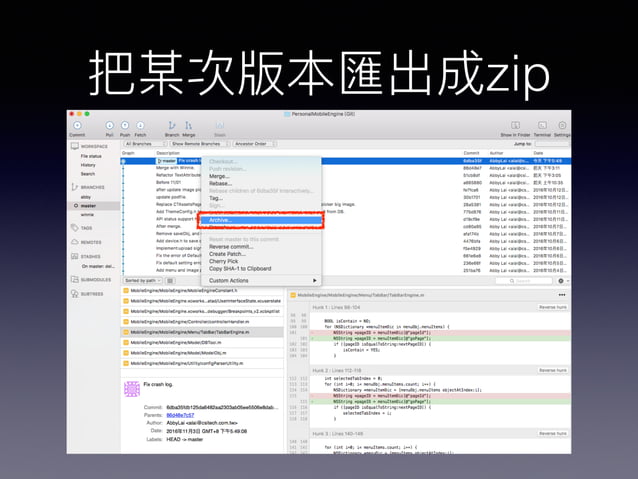Click the Show in Finder icon
Image resolution: width=638 pixels, height=479 pixels.
(516, 125)
